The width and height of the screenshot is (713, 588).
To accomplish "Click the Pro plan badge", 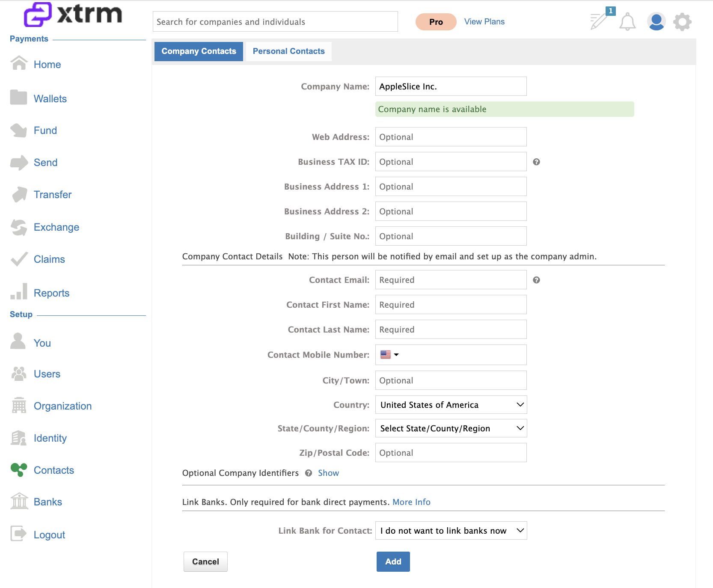I will click(436, 22).
